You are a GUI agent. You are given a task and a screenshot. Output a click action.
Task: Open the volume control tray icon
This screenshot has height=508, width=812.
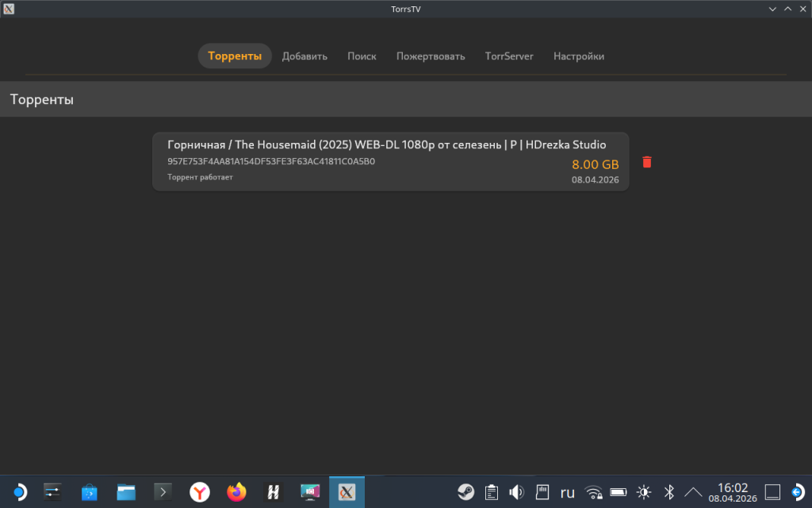click(516, 492)
